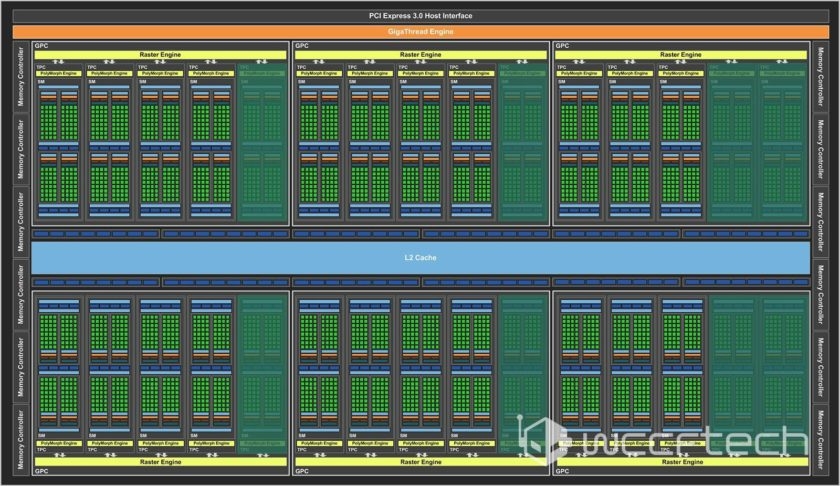Click the bottom-left GPC Raster Engine bar
This screenshot has width=840, height=486.
point(160,461)
